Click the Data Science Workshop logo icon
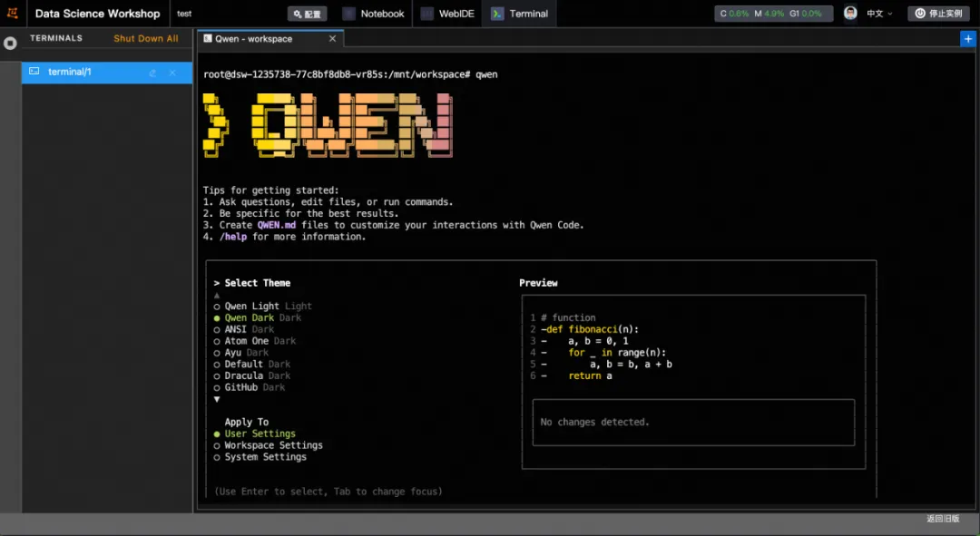Image resolution: width=980 pixels, height=536 pixels. pos(13,13)
